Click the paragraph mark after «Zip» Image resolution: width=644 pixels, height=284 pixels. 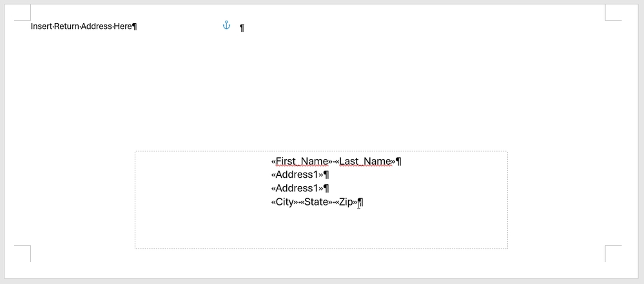click(360, 202)
